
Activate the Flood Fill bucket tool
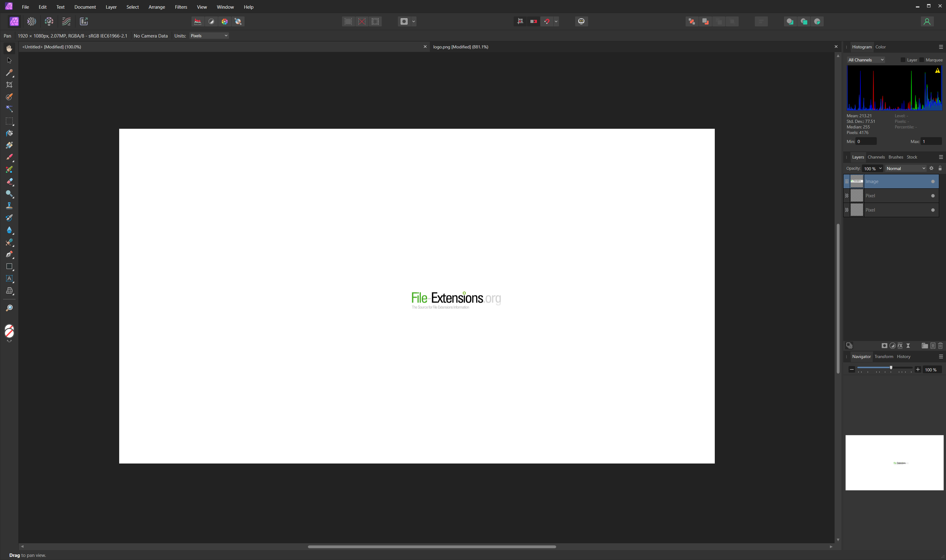click(9, 133)
